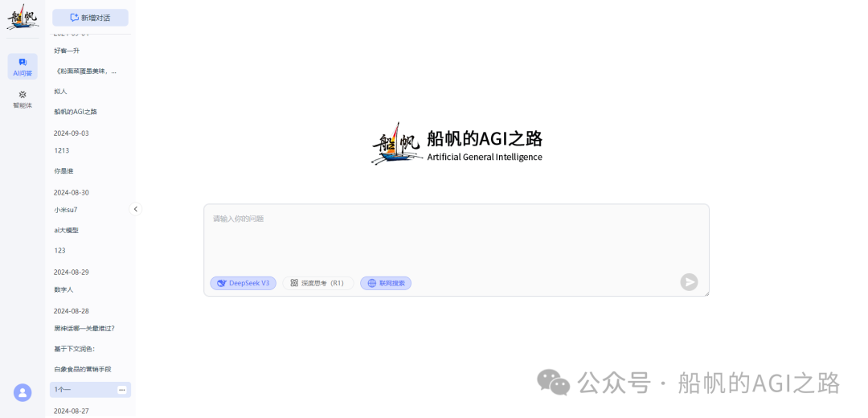The width and height of the screenshot is (868, 418).
Task: Select the highlighted 1个一 conversation
Action: [x=90, y=390]
